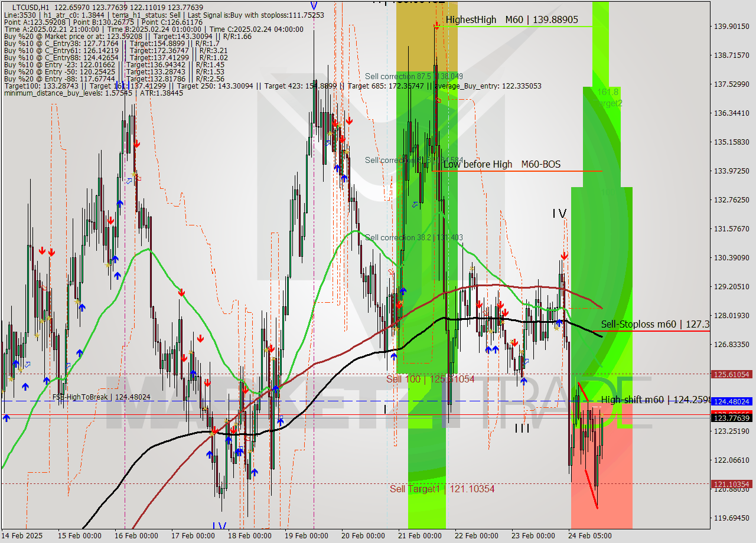
Task: Click the paired blue up arrows near 22 Feb
Action: tap(491, 349)
